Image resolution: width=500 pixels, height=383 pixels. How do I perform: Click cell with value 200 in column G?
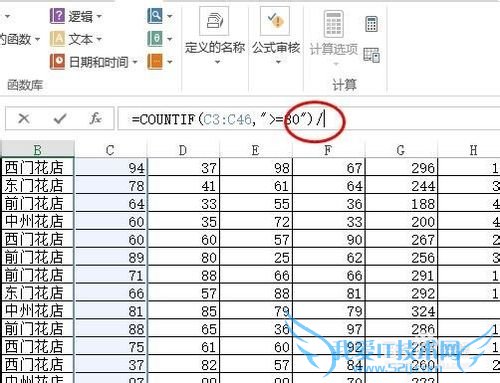coord(401,221)
